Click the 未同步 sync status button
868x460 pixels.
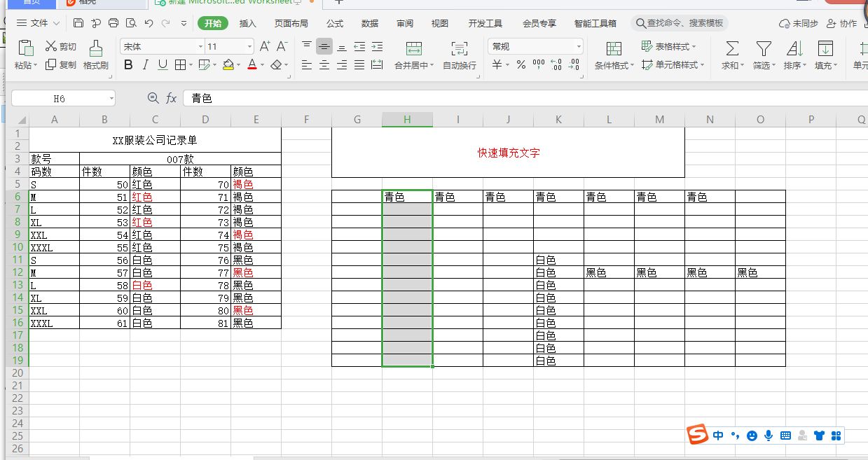[799, 23]
